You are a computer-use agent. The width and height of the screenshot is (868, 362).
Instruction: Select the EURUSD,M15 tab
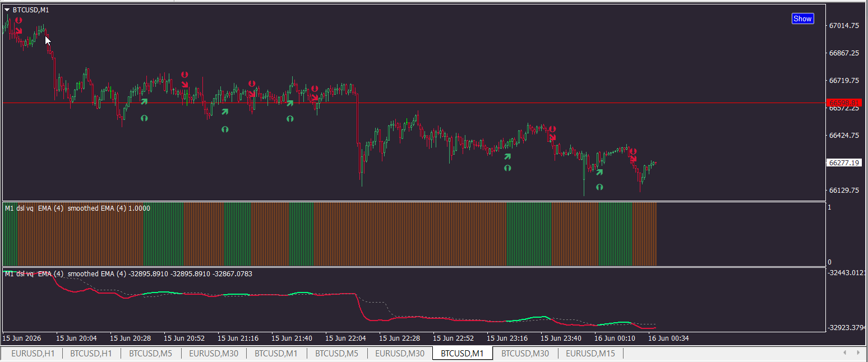(x=590, y=354)
